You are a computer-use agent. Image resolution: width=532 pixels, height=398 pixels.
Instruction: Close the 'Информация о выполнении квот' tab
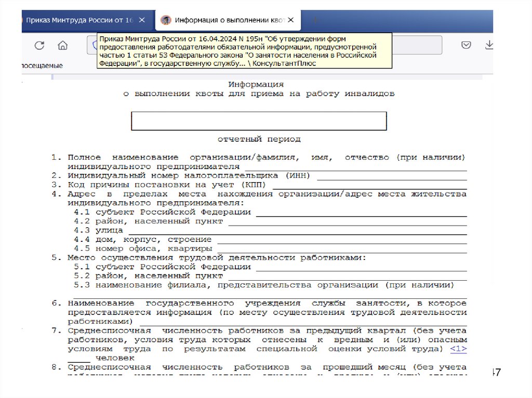click(291, 20)
